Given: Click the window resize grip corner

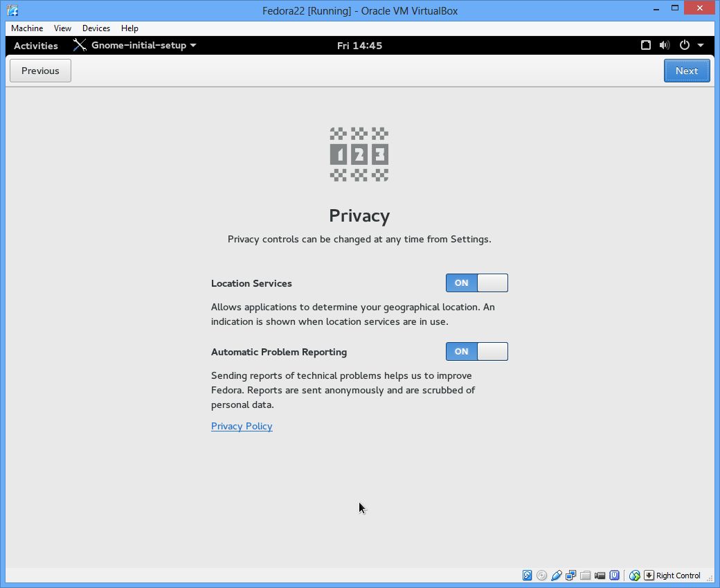Looking at the screenshot, I should [x=710, y=578].
